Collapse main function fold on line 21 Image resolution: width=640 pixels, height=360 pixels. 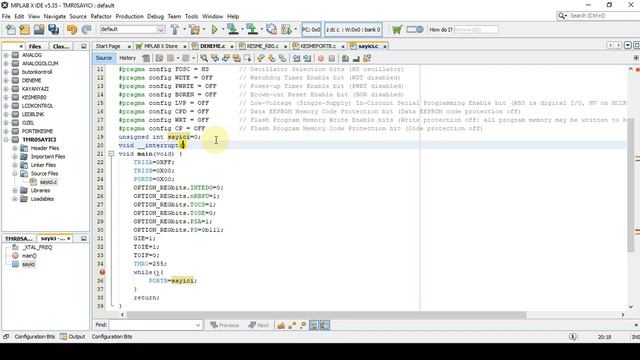(x=111, y=154)
